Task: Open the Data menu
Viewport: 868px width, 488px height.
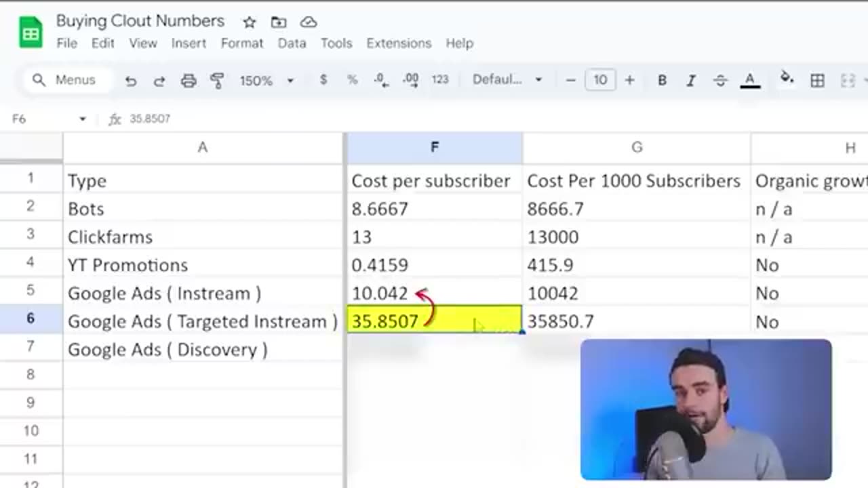Action: coord(292,43)
